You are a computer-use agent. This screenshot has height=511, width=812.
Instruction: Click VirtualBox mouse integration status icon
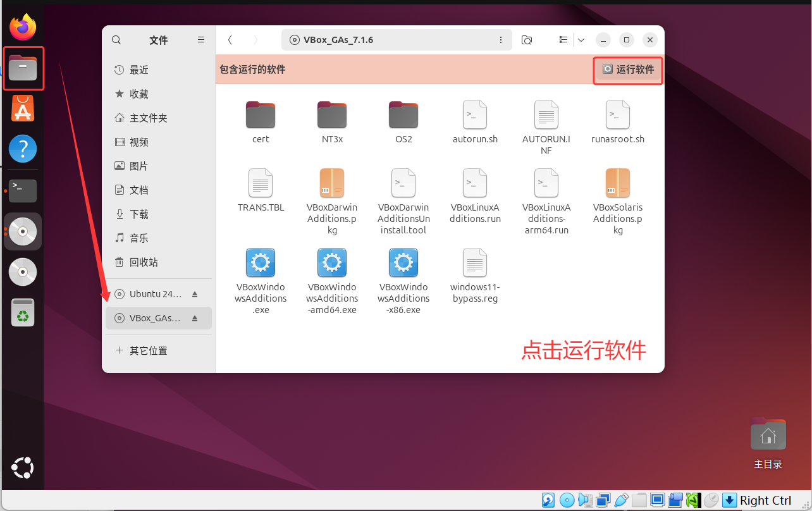point(711,500)
